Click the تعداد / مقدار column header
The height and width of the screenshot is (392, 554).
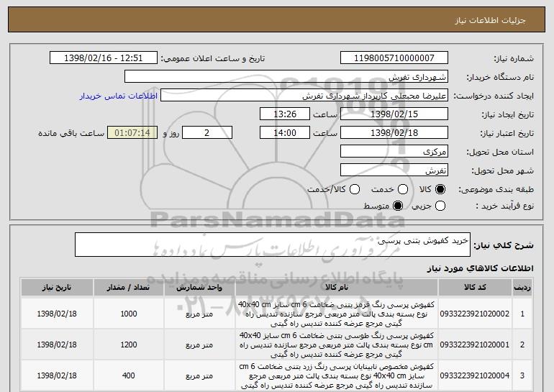pos(128,288)
